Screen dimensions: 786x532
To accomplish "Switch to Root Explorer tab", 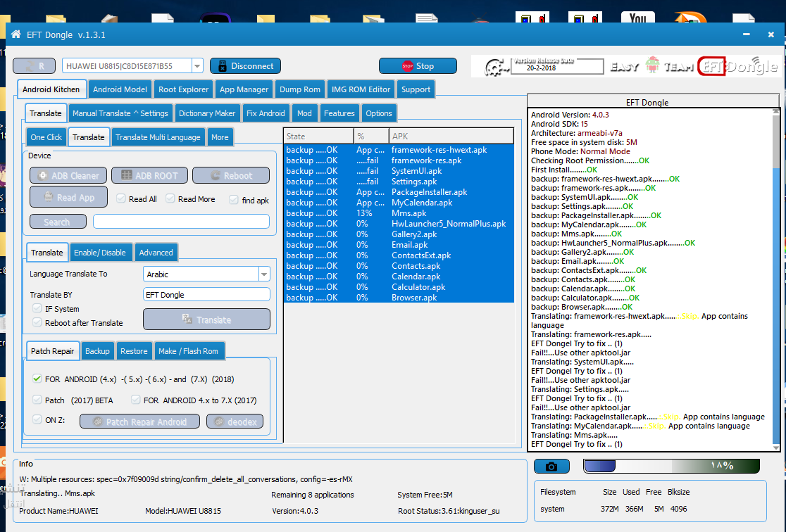I will [x=183, y=89].
